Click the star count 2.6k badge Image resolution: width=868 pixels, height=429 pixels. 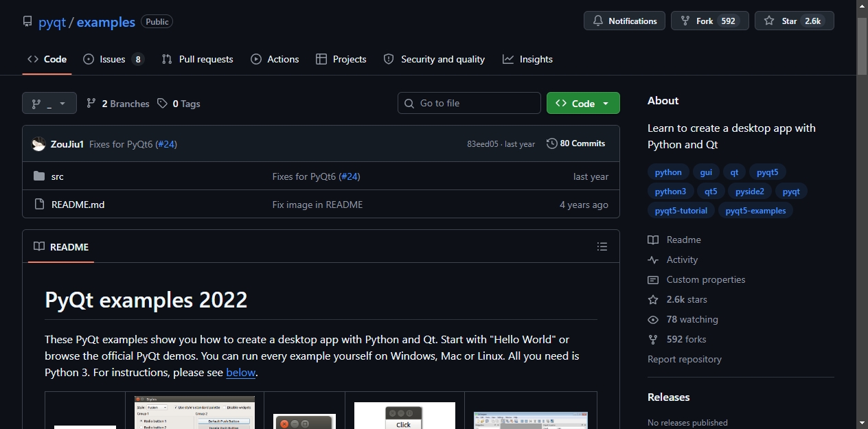point(813,21)
